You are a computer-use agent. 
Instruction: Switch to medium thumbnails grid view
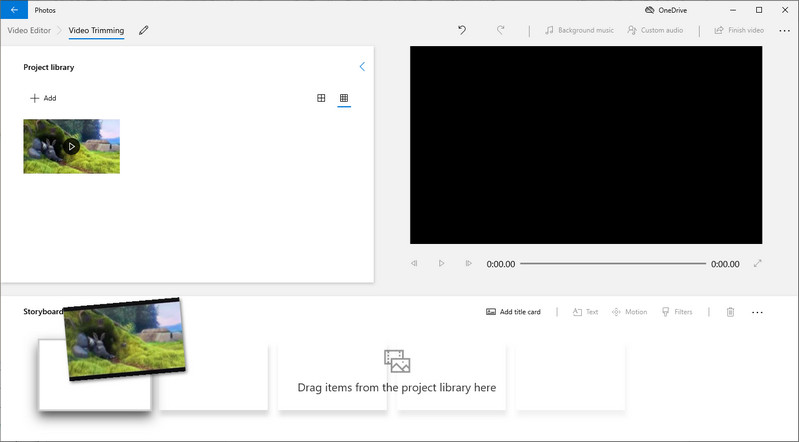click(321, 98)
